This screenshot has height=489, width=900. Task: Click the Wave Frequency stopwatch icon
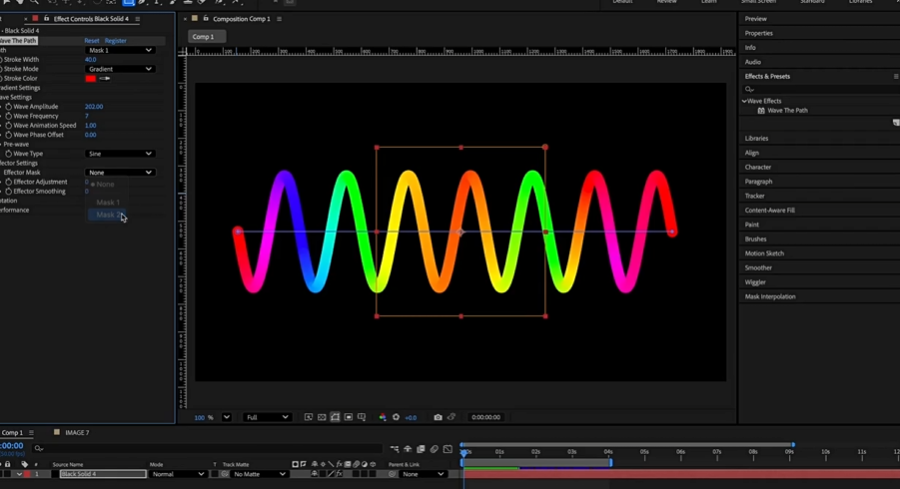[9, 116]
